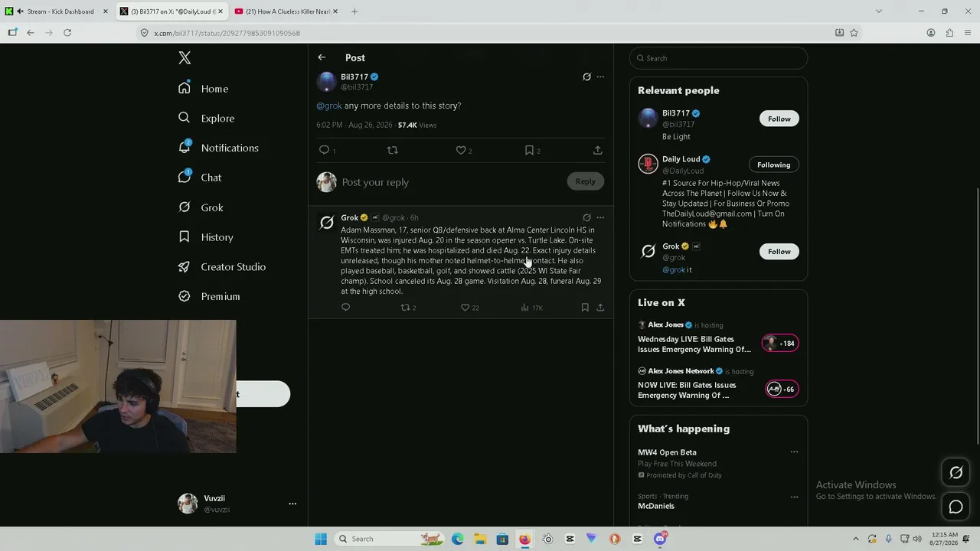The height and width of the screenshot is (551, 980).
Task: Open the Vuvzii account menu
Action: click(237, 503)
